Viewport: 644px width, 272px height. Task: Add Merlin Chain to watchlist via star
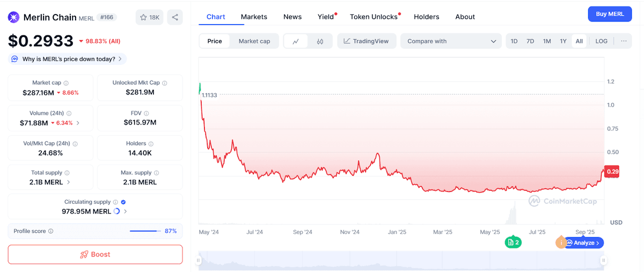point(149,17)
